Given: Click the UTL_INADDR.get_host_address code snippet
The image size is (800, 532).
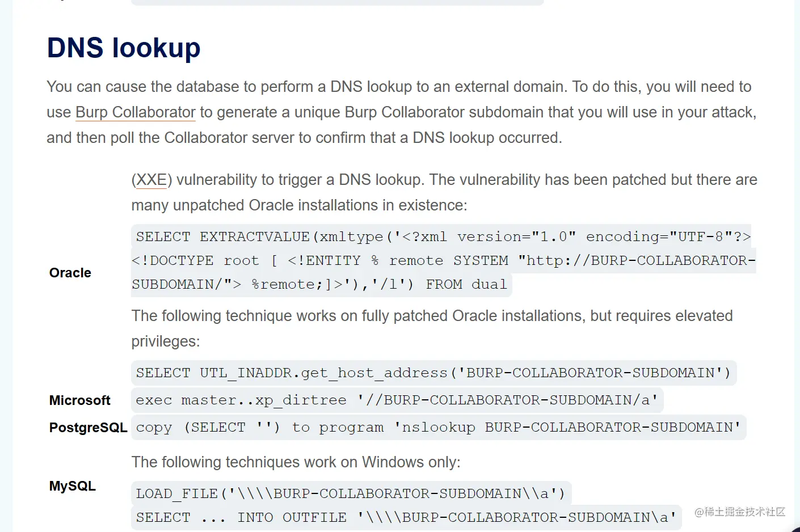Looking at the screenshot, I should pos(434,373).
